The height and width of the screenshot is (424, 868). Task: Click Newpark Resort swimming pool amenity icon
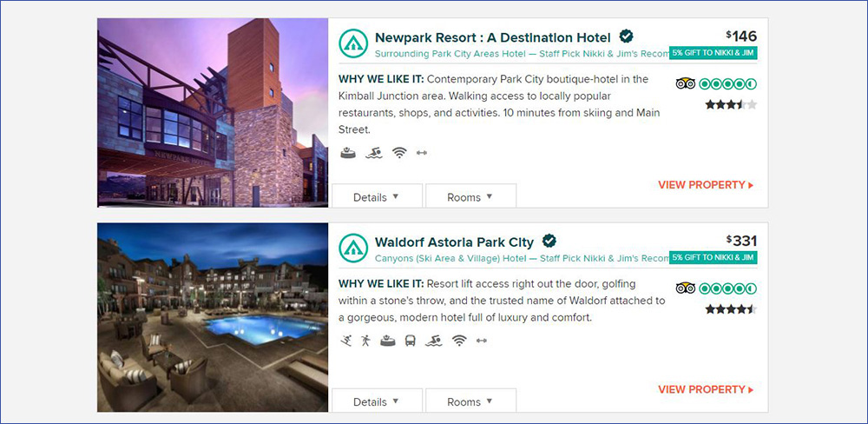pyautogui.click(x=373, y=153)
